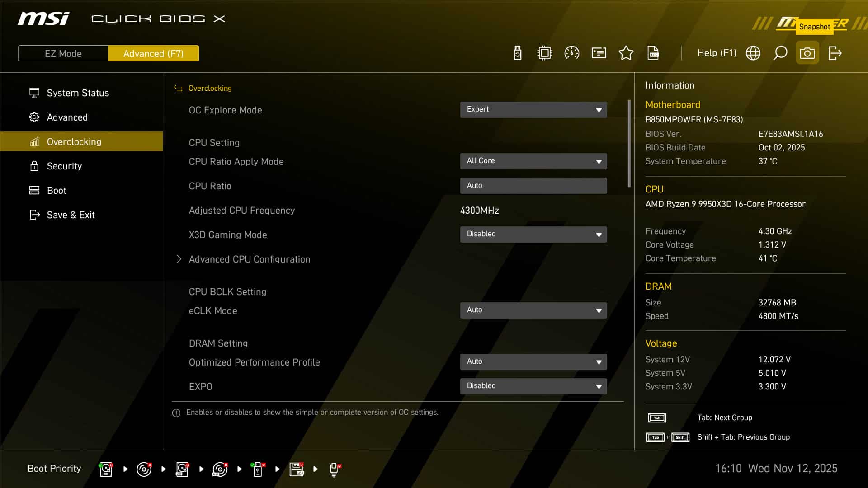Open the Security menu

tap(81, 166)
